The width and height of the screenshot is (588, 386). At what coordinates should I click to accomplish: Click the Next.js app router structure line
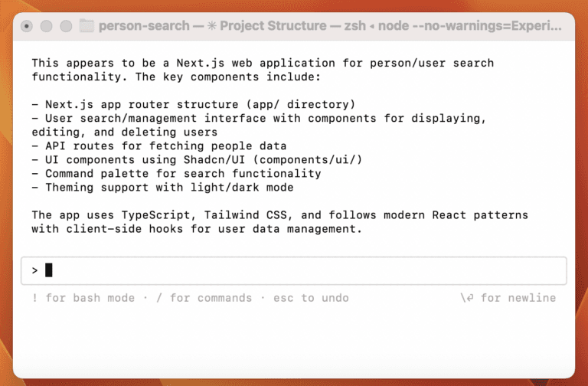click(179, 104)
